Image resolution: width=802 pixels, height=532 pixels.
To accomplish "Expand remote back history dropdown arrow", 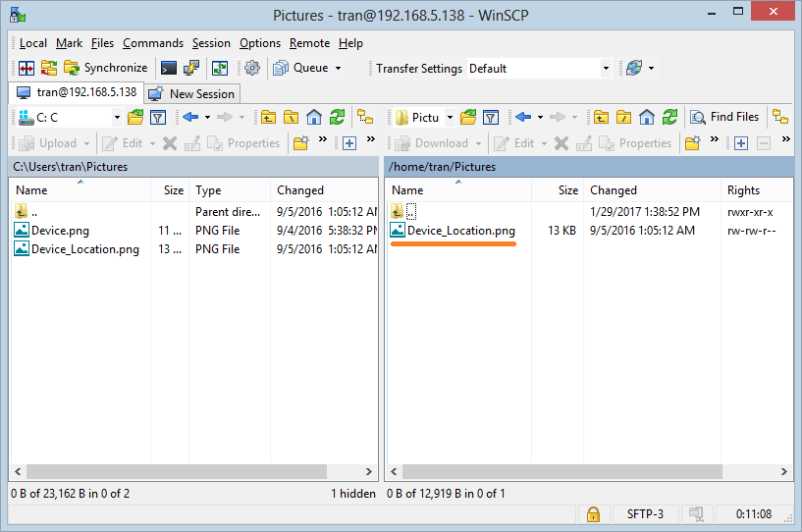I will tap(540, 118).
